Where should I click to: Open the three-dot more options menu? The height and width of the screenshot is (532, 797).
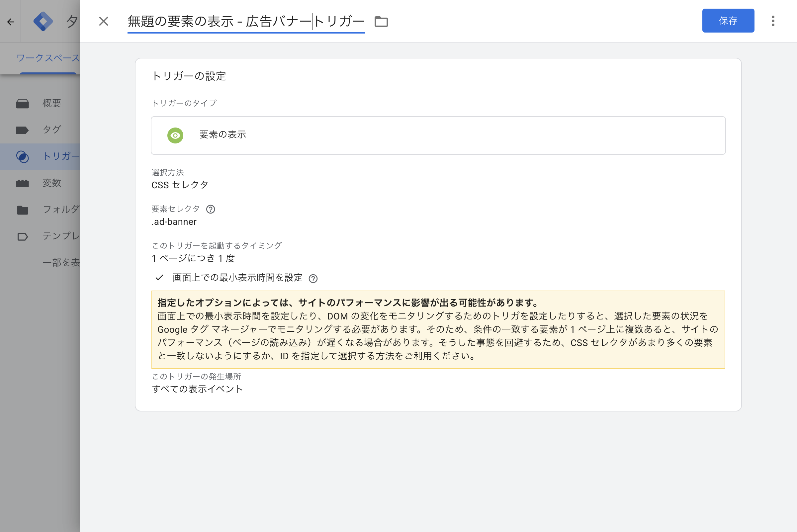tap(773, 21)
